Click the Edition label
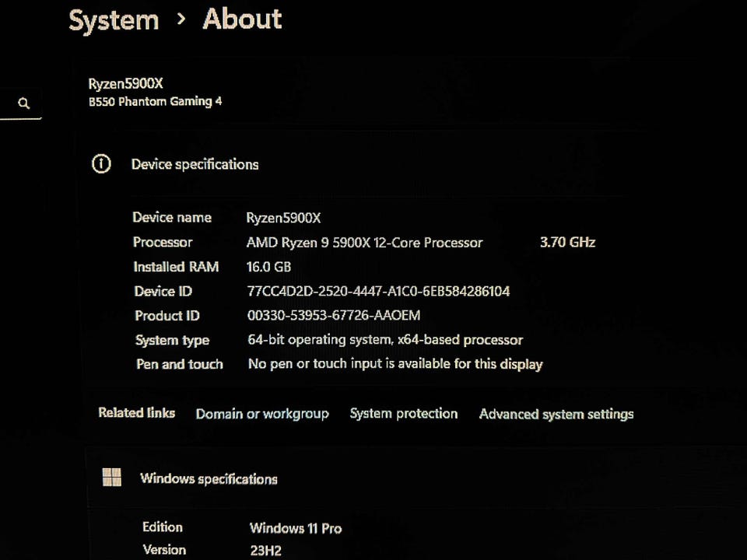 163,527
